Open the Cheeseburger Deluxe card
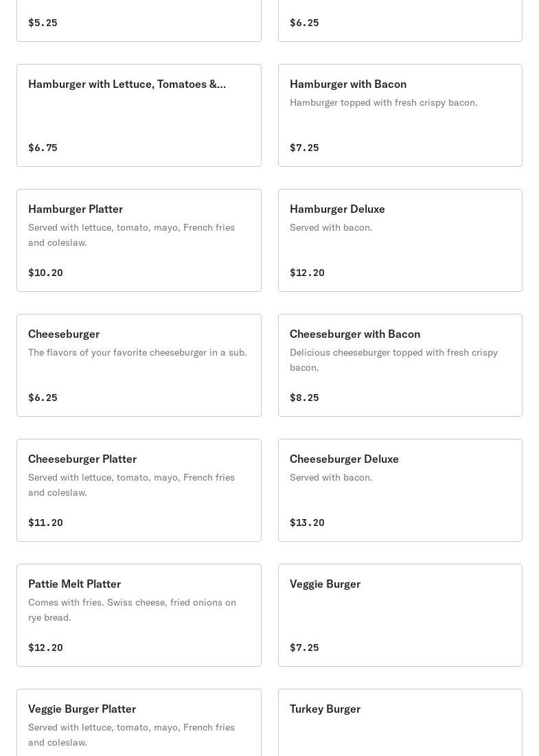Image resolution: width=539 pixels, height=756 pixels. coord(400,490)
